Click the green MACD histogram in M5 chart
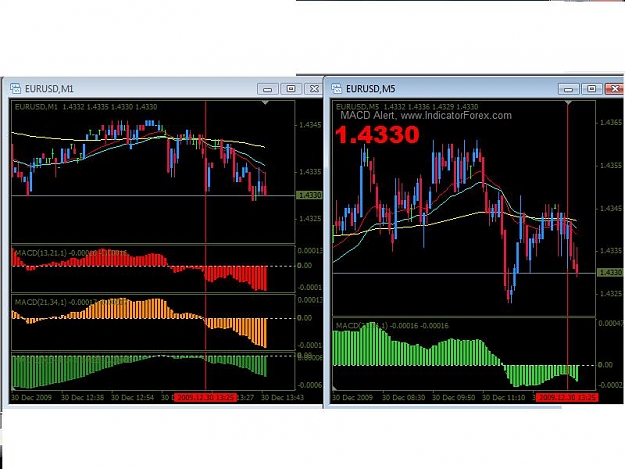 455,355
